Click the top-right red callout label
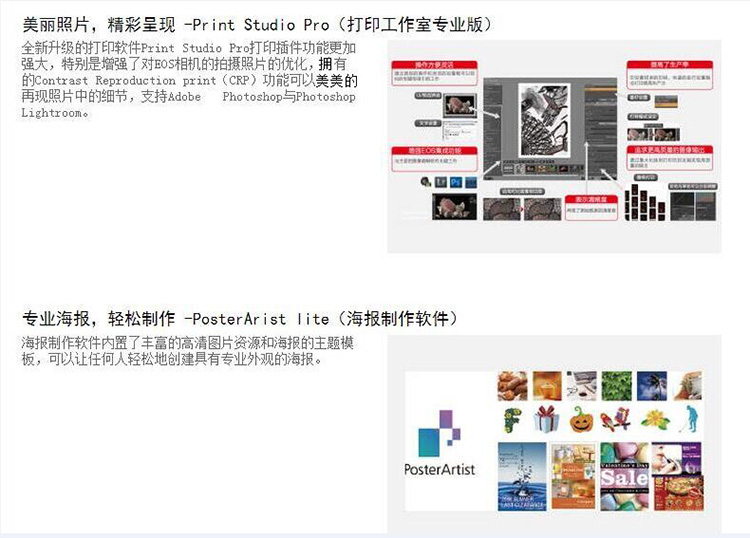This screenshot has width=750, height=538. point(668,65)
